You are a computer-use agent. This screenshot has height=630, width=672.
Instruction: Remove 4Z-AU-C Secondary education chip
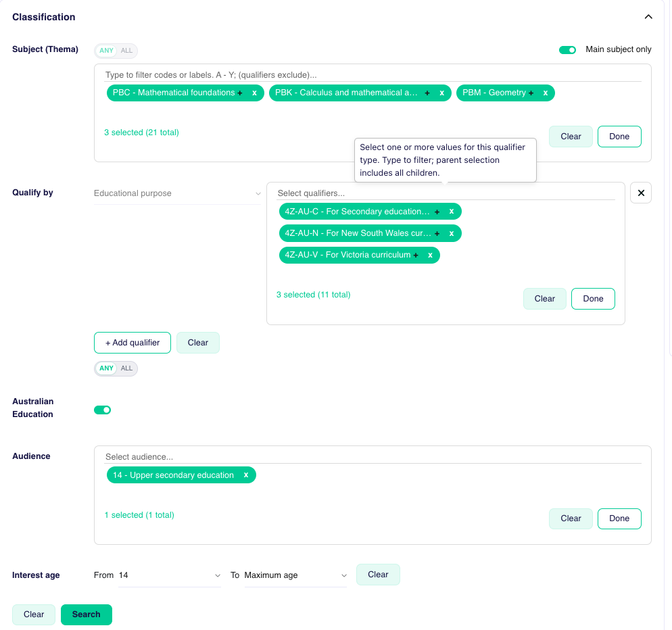point(452,212)
